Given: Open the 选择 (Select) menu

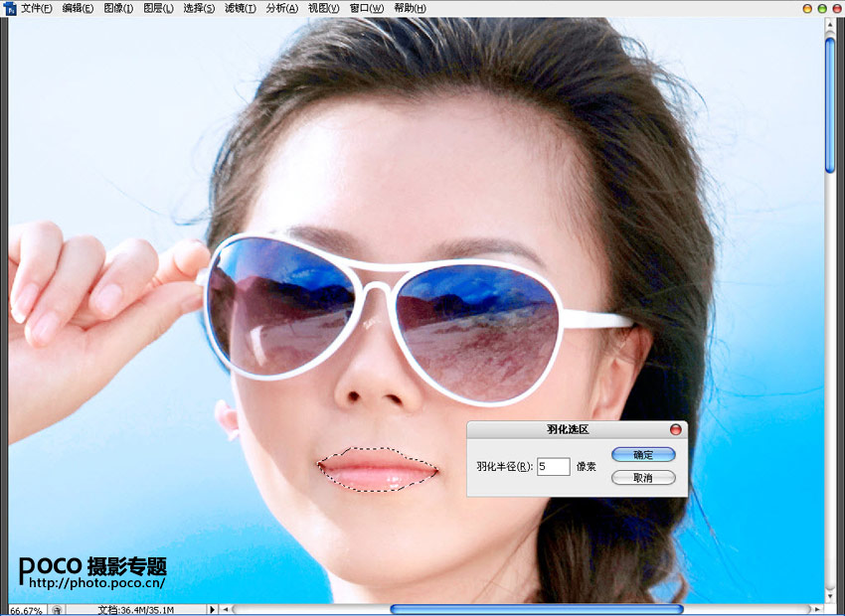Looking at the screenshot, I should click(199, 8).
